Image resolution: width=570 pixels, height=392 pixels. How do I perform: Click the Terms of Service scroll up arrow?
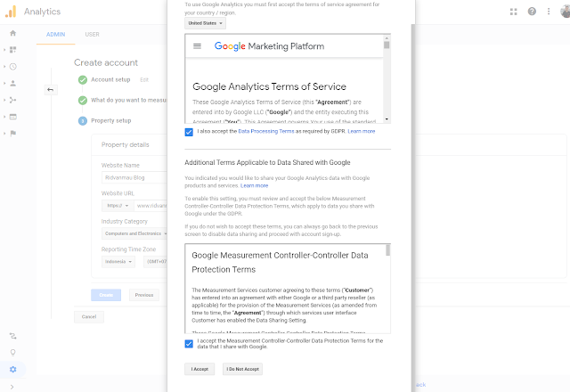point(387,37)
